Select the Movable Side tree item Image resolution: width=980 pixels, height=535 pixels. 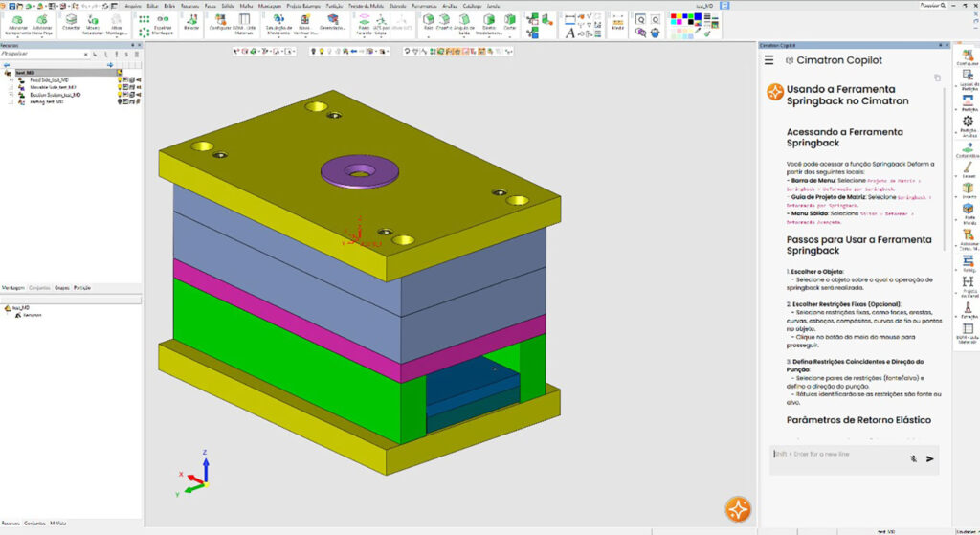pyautogui.click(x=53, y=87)
